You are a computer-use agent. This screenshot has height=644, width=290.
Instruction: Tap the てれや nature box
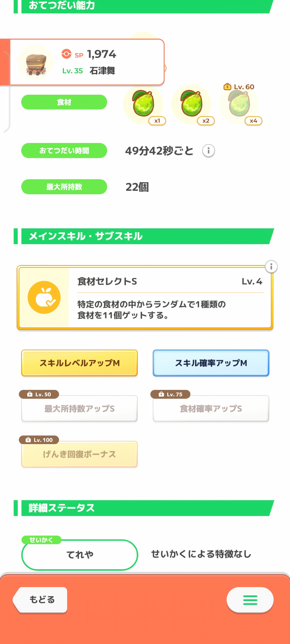[x=80, y=555]
